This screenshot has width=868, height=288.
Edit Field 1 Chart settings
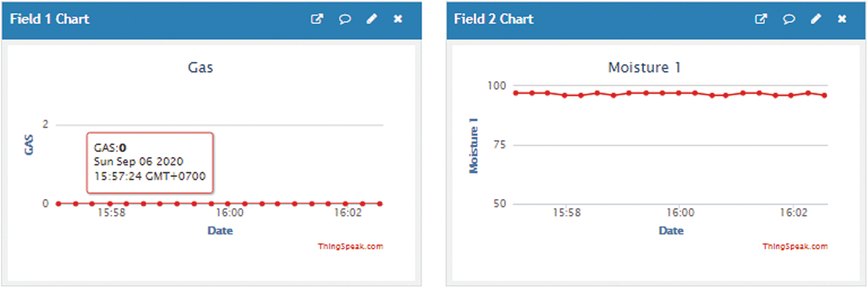(371, 19)
